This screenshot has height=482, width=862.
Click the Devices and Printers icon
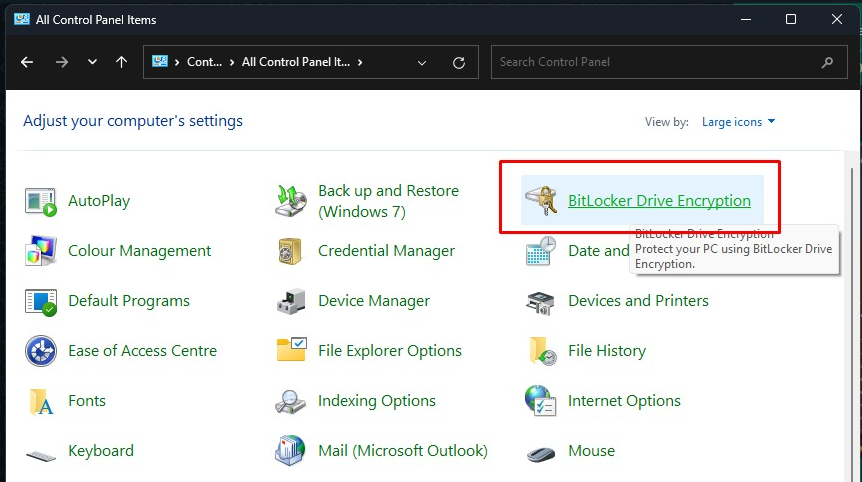tap(540, 302)
